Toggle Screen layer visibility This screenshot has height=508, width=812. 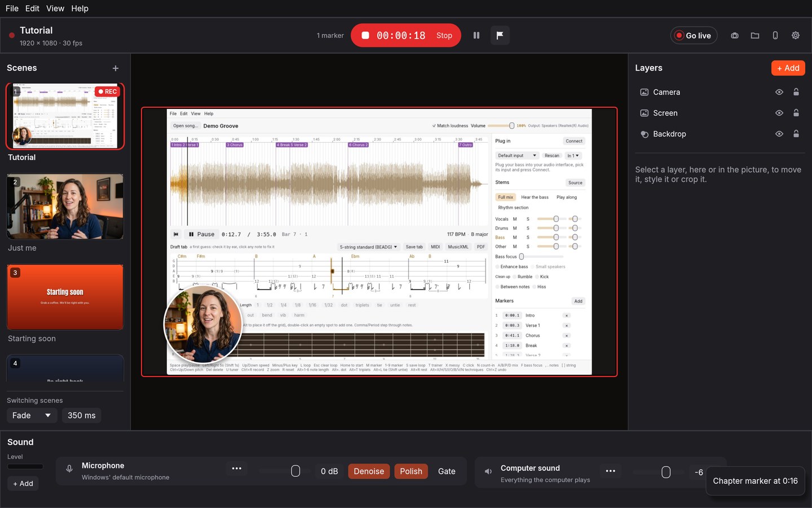(x=779, y=113)
